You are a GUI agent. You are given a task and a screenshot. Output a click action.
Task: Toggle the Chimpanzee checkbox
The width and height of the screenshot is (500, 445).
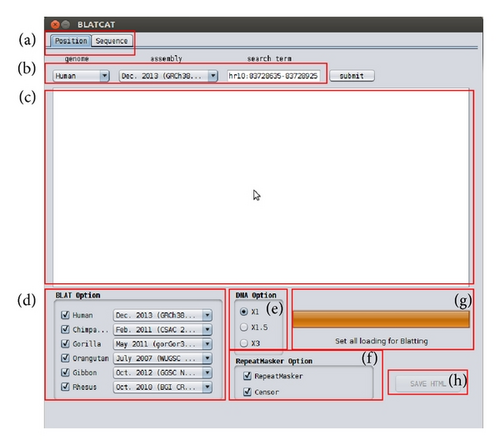(65, 329)
